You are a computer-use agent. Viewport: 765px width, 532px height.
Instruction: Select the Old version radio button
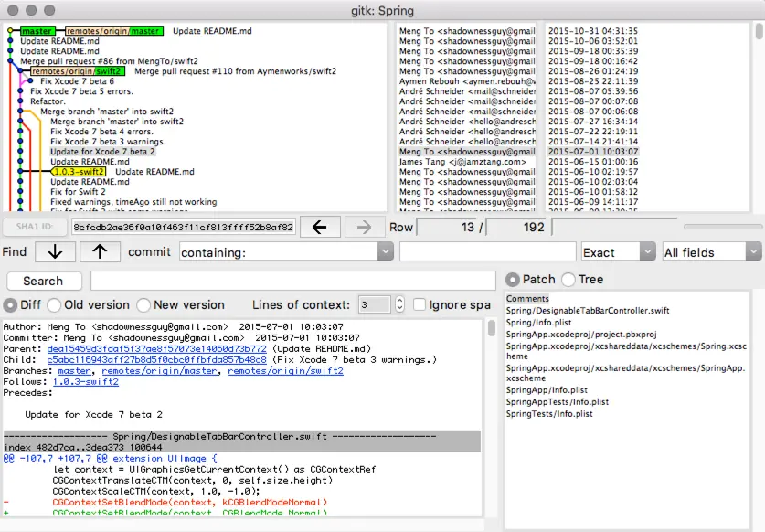click(54, 305)
